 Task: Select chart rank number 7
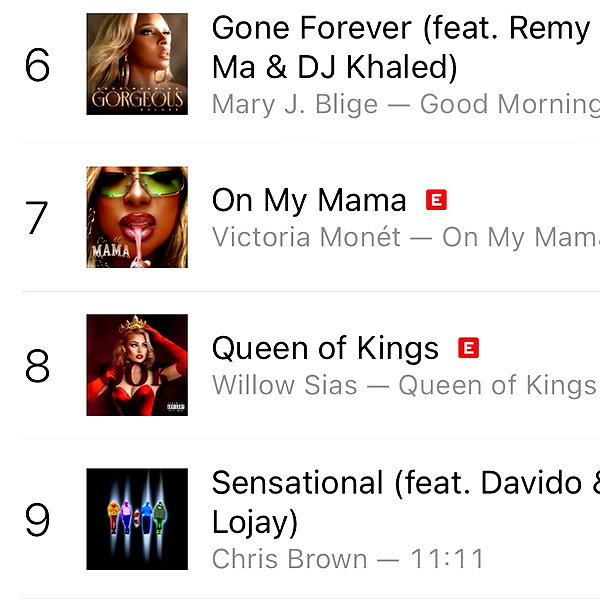coord(37,217)
